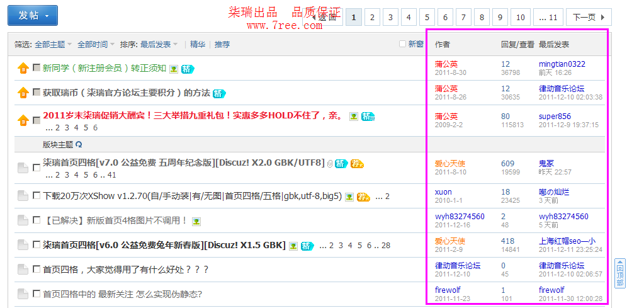Click digest 精 badge on v7.0 thread
This screenshot has width=644, height=308.
341,164
